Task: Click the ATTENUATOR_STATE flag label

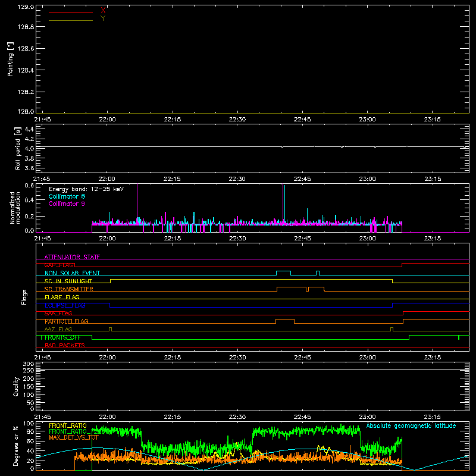Action: click(x=72, y=257)
